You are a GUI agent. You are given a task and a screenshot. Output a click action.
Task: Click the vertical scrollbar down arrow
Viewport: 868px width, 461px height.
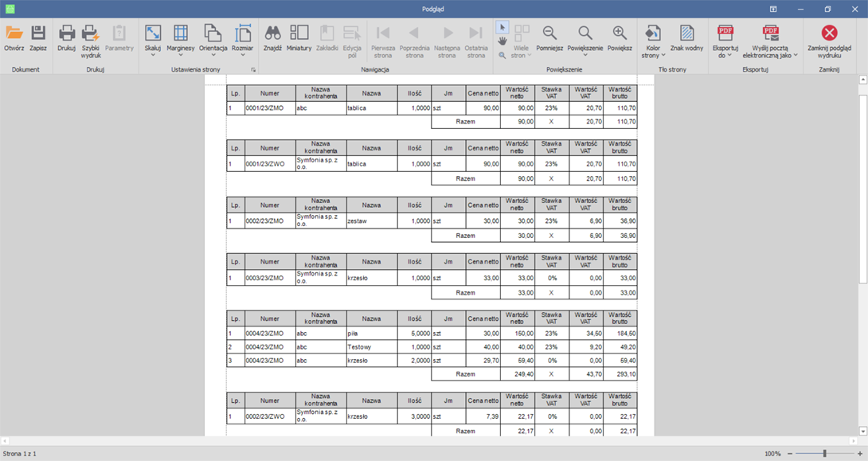click(x=863, y=431)
